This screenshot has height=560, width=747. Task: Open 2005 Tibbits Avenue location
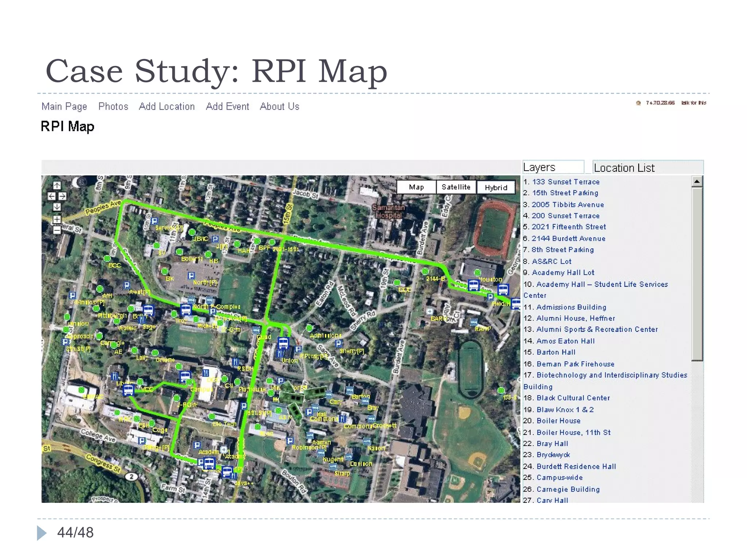click(x=568, y=205)
